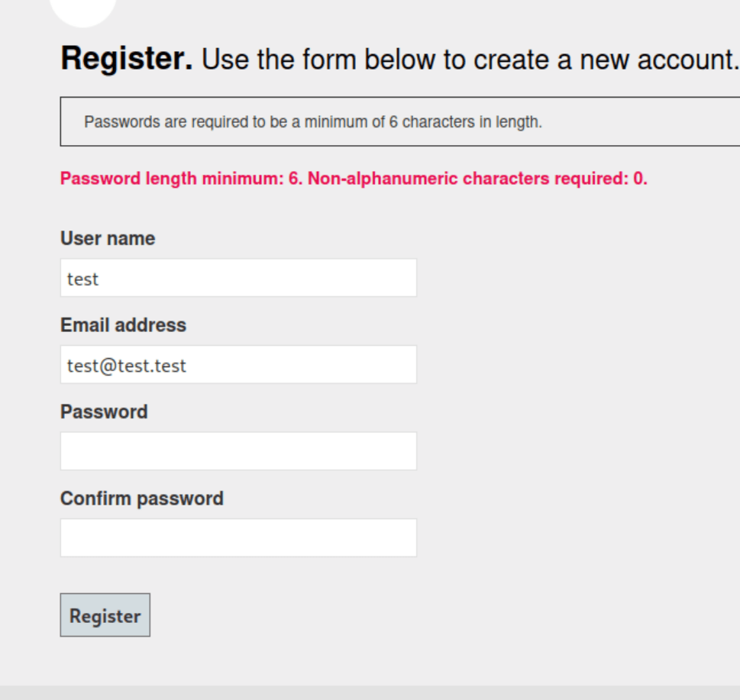Click the lighter footer strip at bottom

[x=370, y=692]
